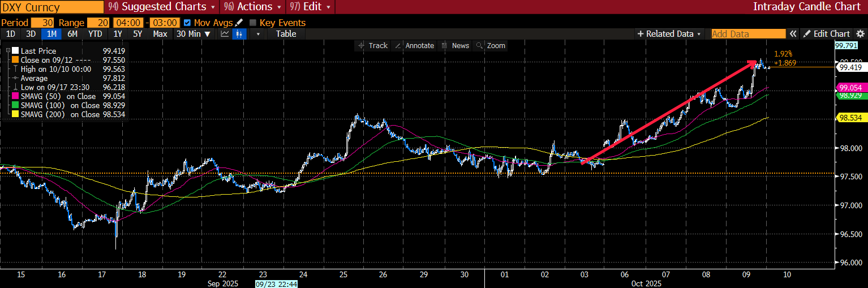The image size is (868, 288).
Task: Click the double-chevron collapse icon
Action: coord(793,34)
